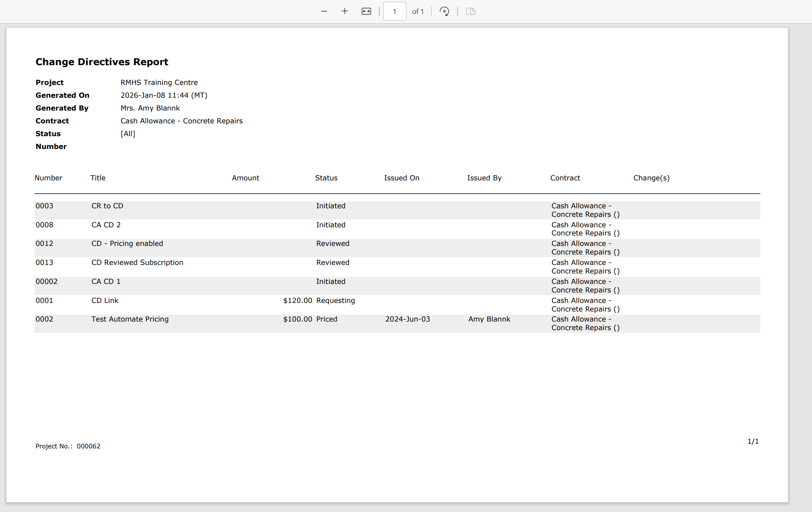Click the page view layout icon

tap(470, 11)
